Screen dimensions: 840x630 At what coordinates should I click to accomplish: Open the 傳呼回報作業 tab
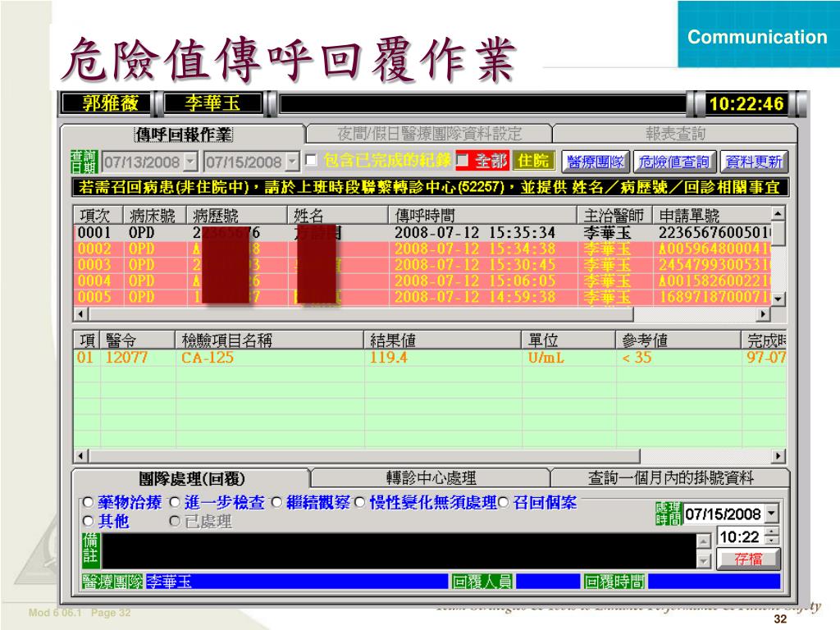[x=183, y=134]
